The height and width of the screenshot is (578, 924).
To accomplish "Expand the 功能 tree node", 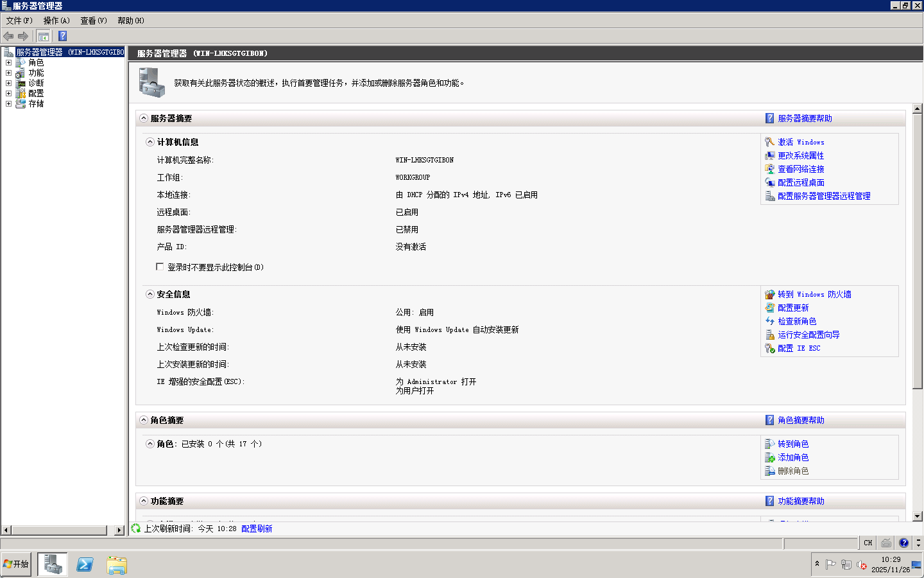I will pos(8,73).
